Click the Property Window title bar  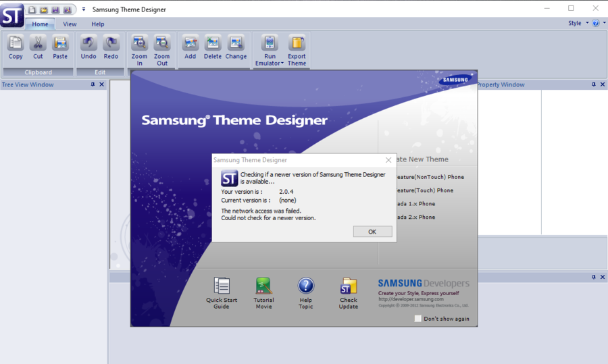501,84
